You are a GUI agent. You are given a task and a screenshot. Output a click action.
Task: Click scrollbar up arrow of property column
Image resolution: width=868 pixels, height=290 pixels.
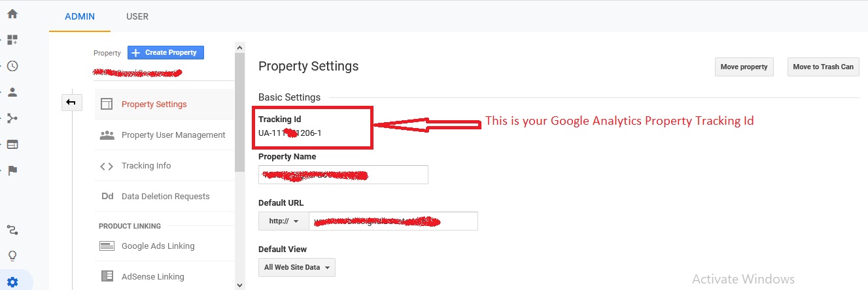click(240, 48)
